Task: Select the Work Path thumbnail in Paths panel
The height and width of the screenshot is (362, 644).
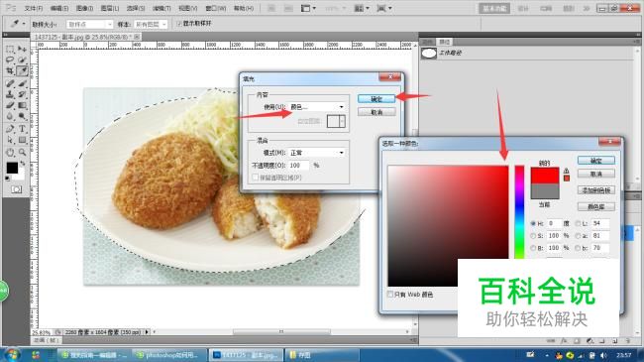Action: point(429,54)
